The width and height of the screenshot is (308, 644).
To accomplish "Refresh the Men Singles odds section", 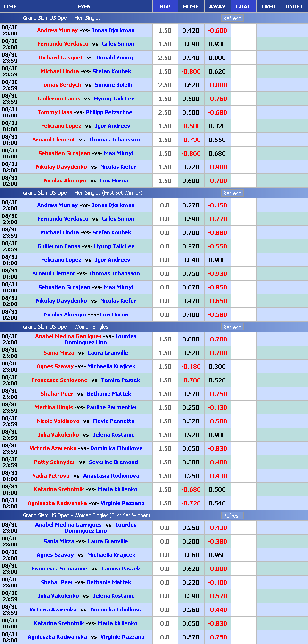I will coord(232,18).
